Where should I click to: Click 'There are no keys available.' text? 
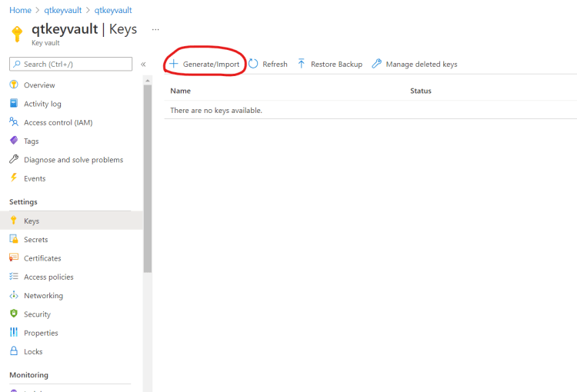216,111
